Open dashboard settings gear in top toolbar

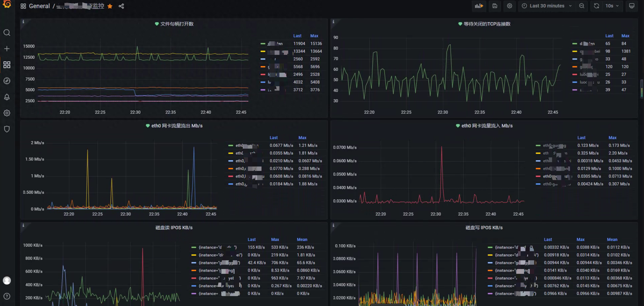click(x=509, y=6)
